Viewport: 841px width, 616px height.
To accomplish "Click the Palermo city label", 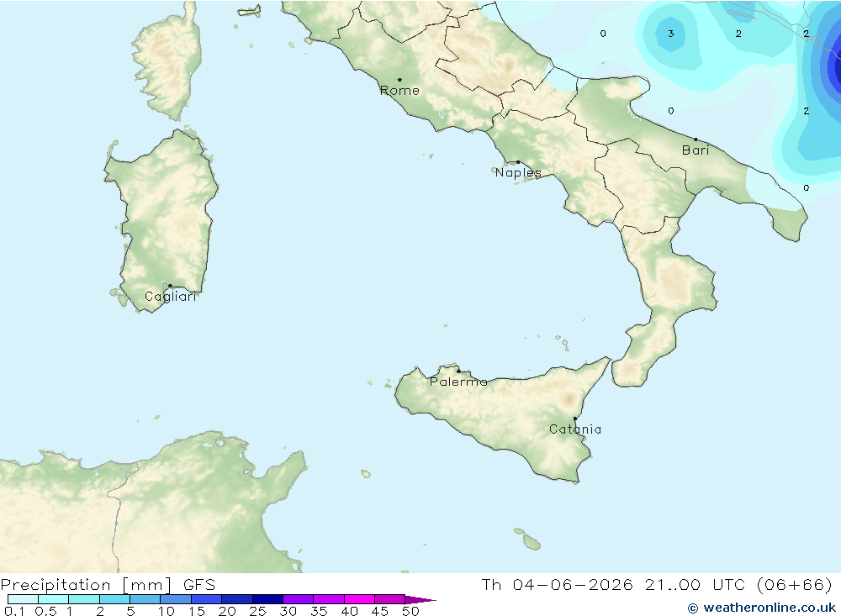I will point(458,382).
